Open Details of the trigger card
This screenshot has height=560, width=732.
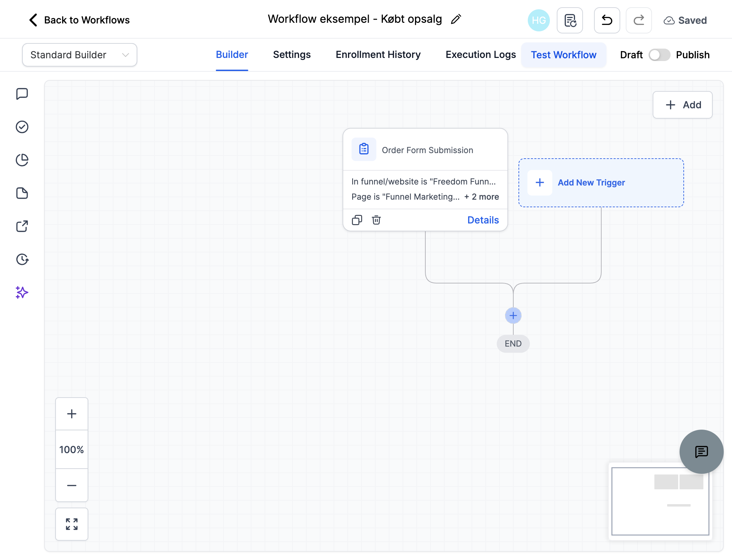point(483,220)
